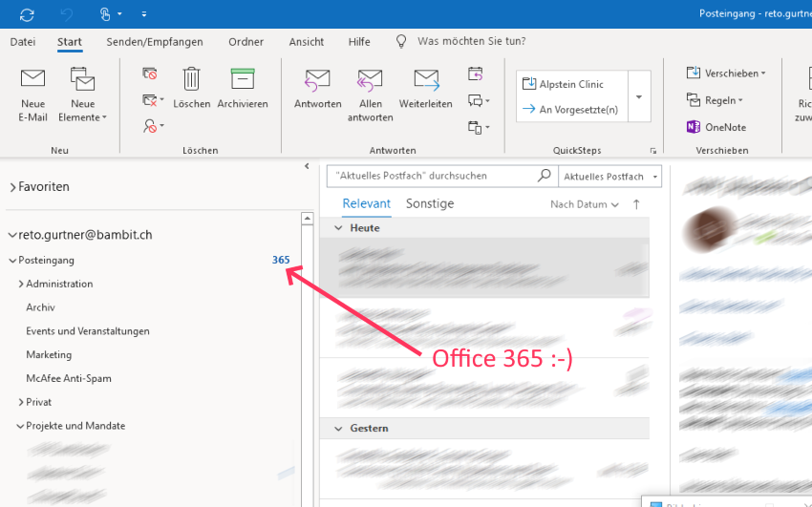Open the Marketing folder

[49, 355]
